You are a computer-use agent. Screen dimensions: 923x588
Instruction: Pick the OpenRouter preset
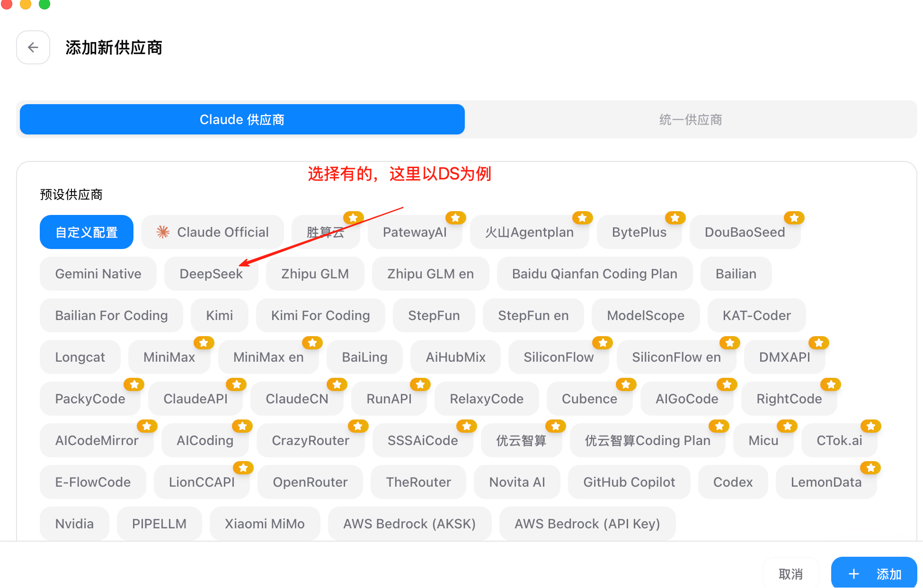tap(310, 482)
